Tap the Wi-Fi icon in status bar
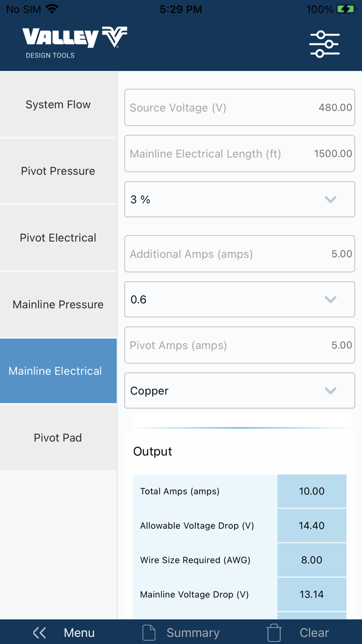This screenshot has width=362, height=644. tap(52, 9)
